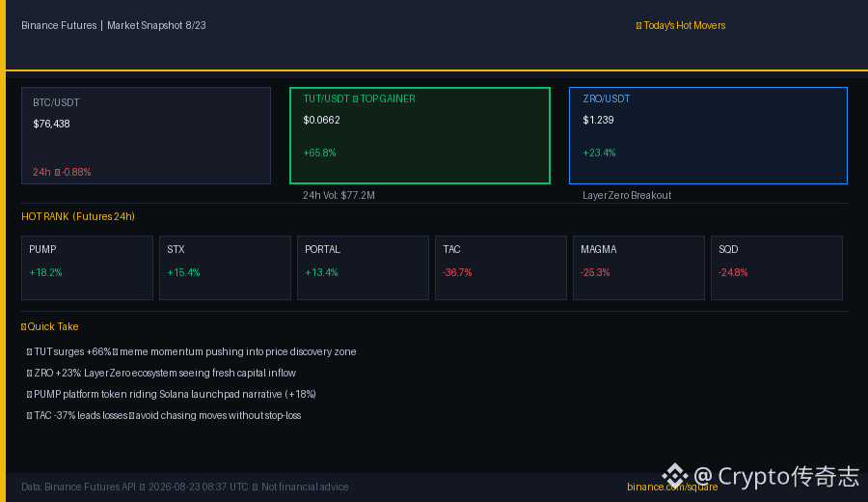
Task: Click the ZRO price $1.239
Action: [598, 120]
